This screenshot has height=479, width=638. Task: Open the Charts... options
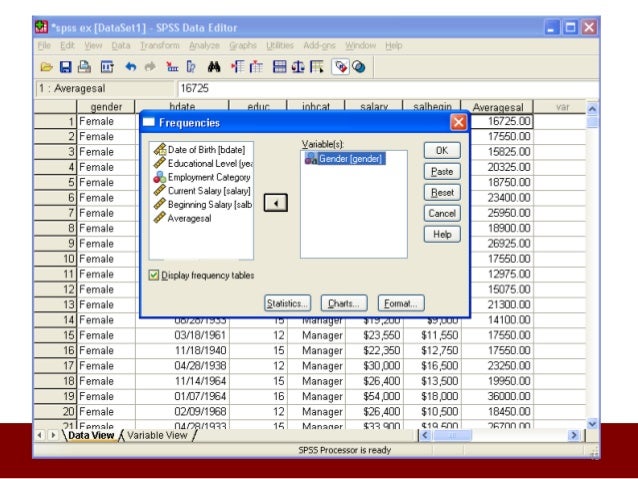(x=344, y=303)
